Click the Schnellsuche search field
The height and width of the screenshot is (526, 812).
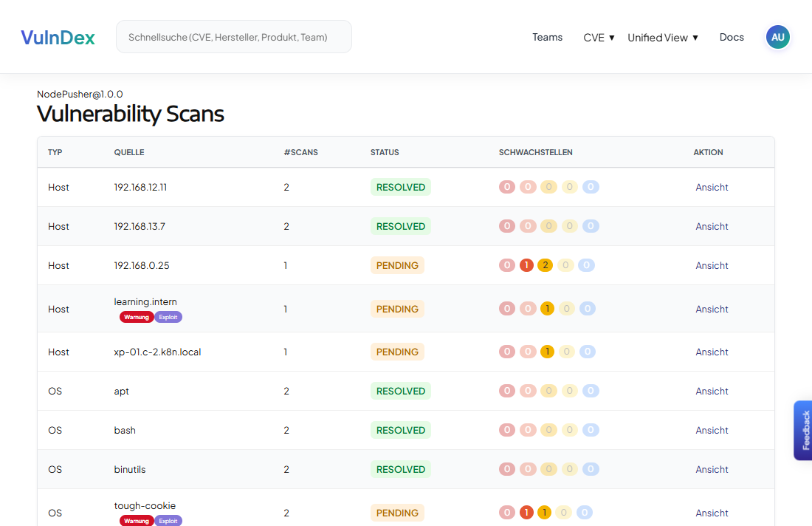click(233, 37)
